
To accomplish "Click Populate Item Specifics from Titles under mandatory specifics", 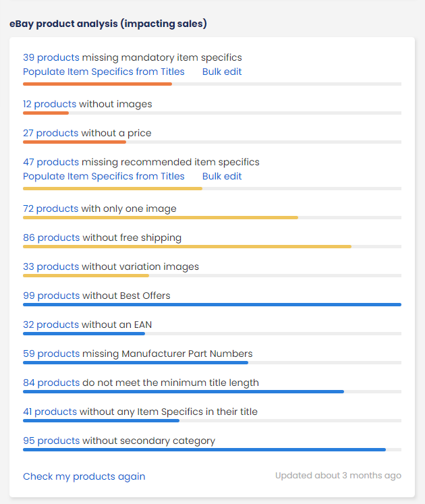I will (x=103, y=72).
